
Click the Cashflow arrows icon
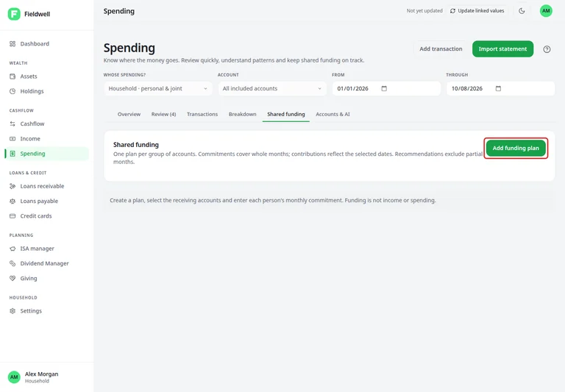(x=13, y=124)
